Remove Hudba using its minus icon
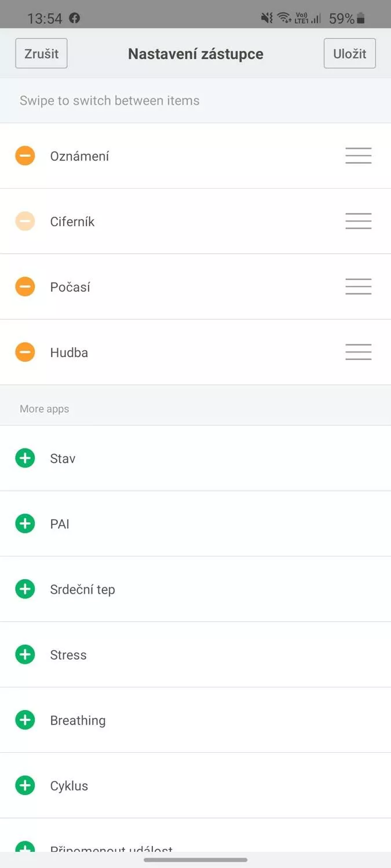 (x=25, y=352)
